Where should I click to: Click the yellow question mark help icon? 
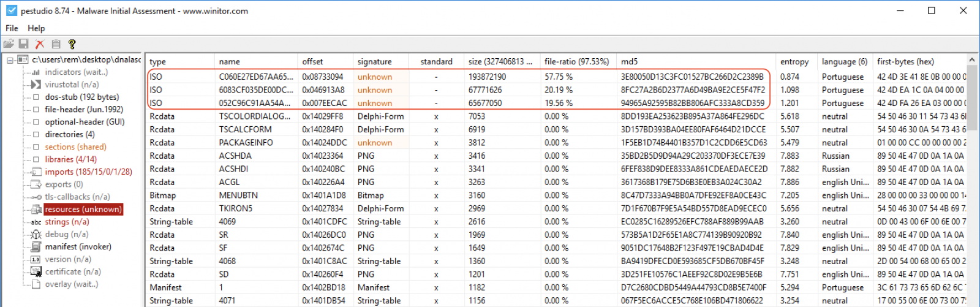pos(72,44)
